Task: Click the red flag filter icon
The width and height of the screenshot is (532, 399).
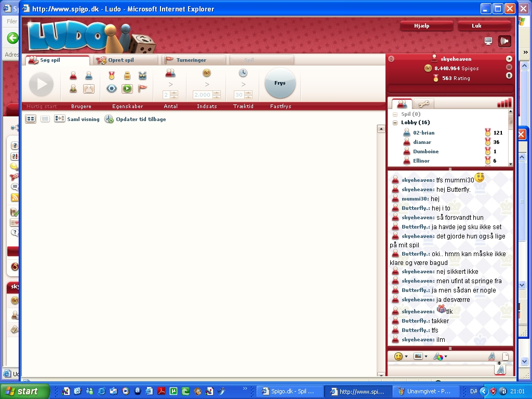Action: (x=142, y=89)
